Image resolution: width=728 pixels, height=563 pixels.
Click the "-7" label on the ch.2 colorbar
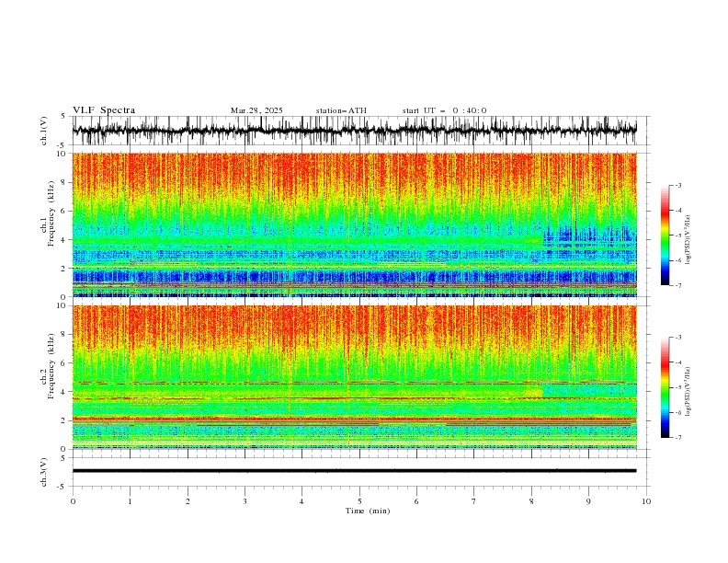(x=677, y=437)
